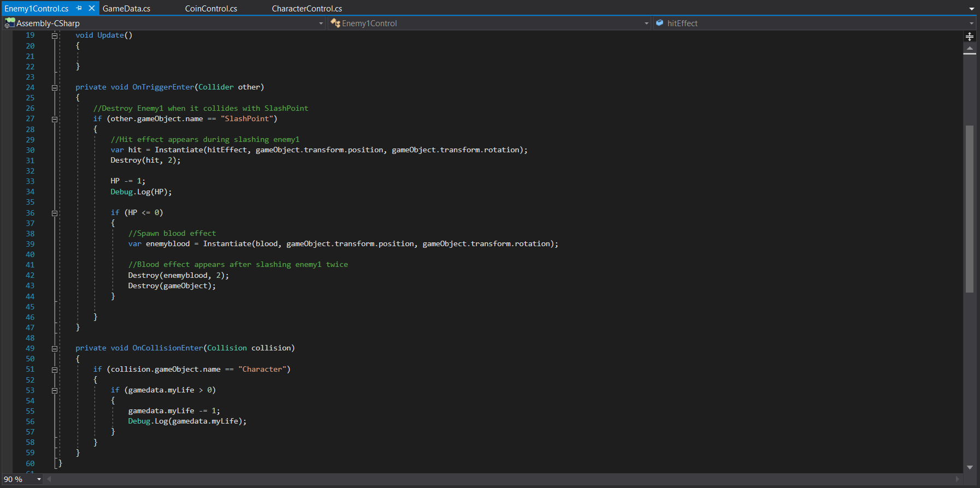This screenshot has height=488, width=980.
Task: Close the Enemy1Control.cs tab
Action: pyautogui.click(x=92, y=8)
